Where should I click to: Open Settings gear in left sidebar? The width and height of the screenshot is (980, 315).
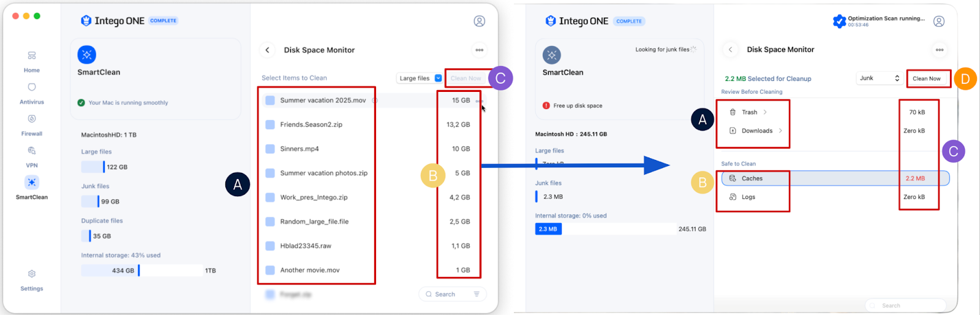[32, 274]
